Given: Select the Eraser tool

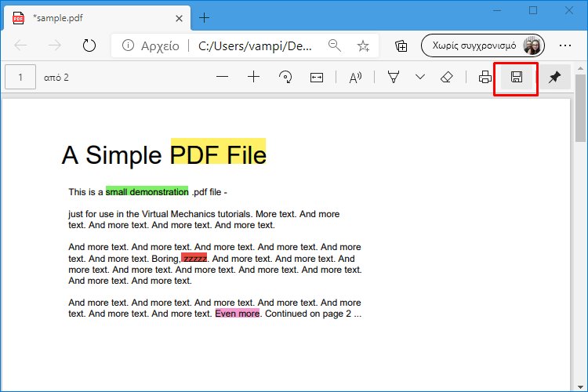Looking at the screenshot, I should 446,78.
